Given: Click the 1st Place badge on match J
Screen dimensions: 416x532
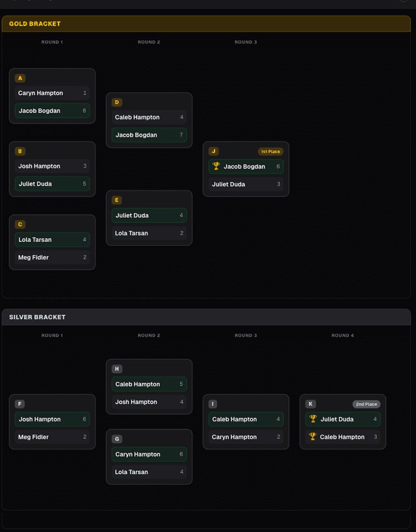Looking at the screenshot, I should point(270,152).
